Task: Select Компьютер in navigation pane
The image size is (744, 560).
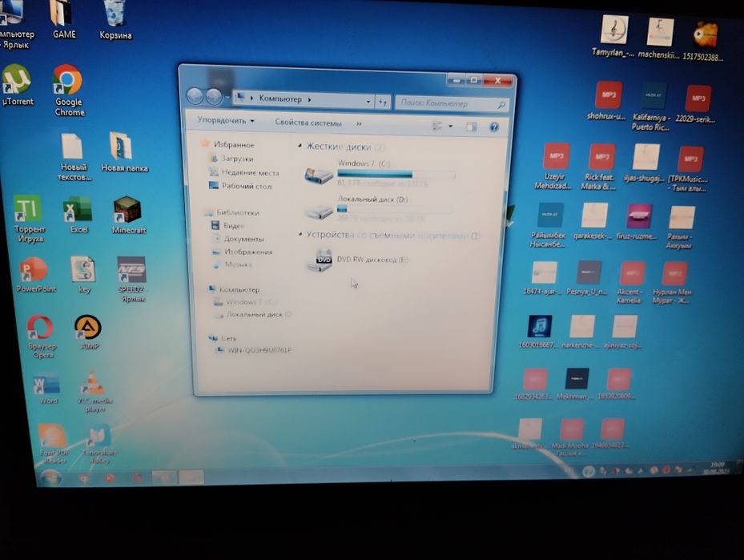Action: [x=239, y=289]
